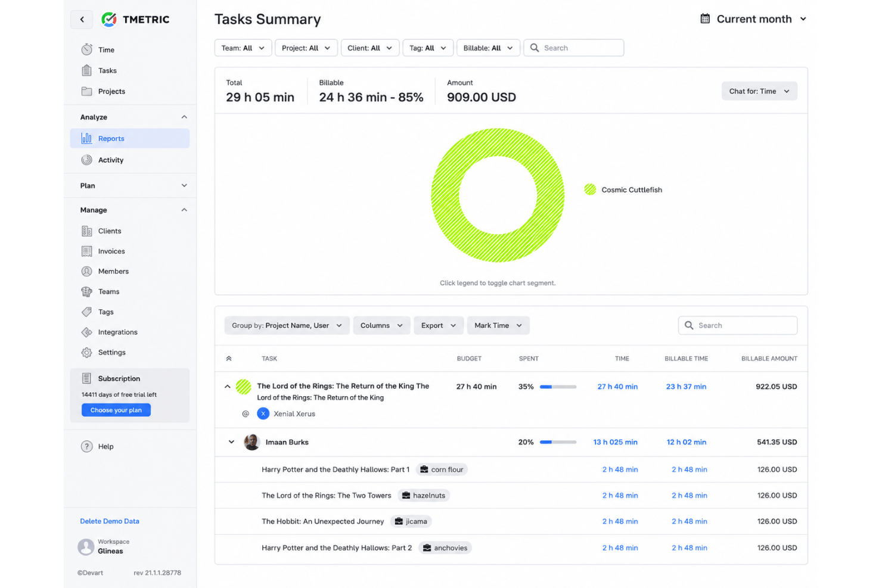Click the Tasks clipboard icon
Viewport: 882px width, 588px height.
coord(87,70)
